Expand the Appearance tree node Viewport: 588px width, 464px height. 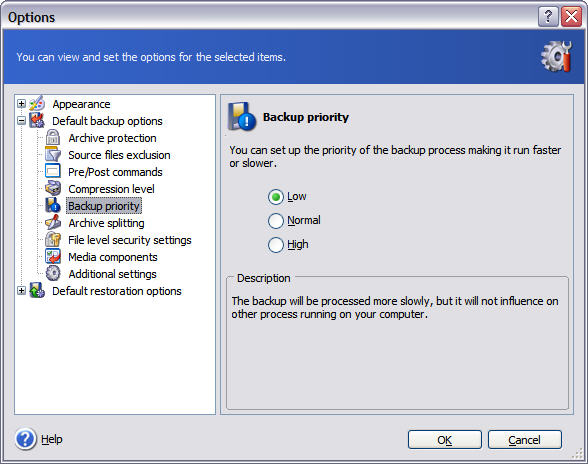coord(22,104)
